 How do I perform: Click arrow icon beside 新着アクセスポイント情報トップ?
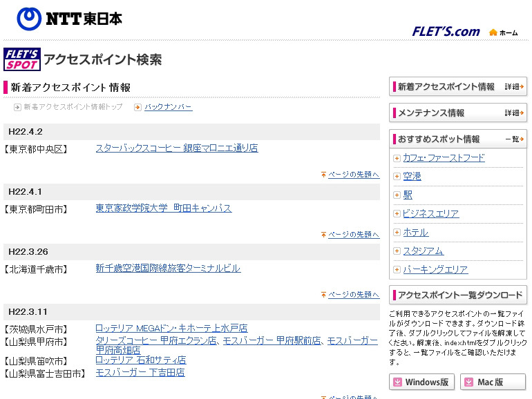(17, 108)
